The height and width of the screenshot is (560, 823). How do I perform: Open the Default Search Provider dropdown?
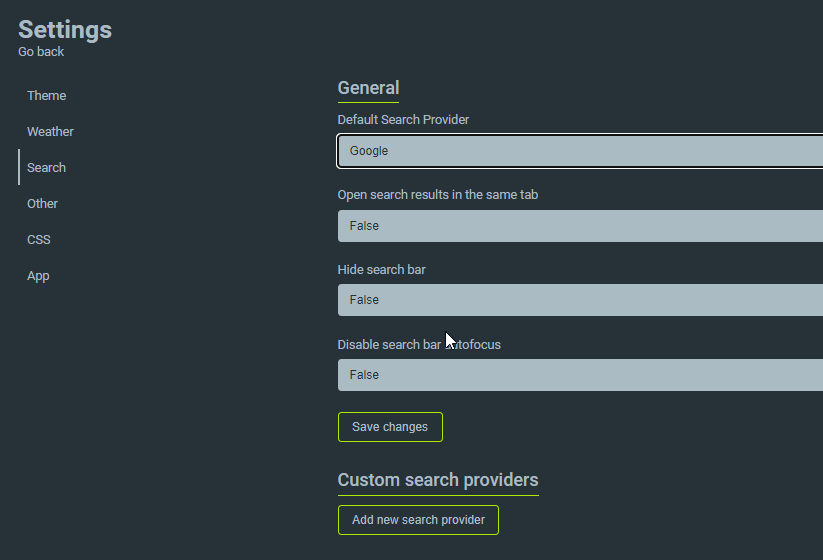point(580,151)
